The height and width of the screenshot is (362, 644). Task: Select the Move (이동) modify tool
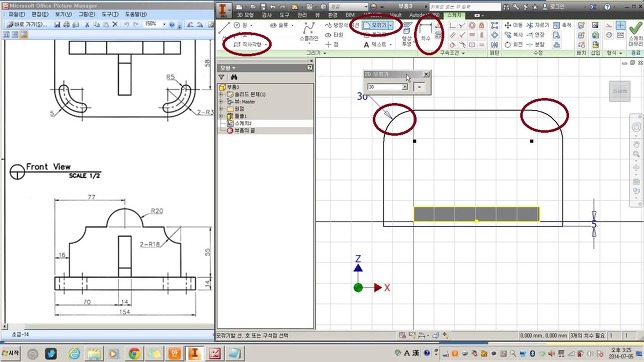514,25
